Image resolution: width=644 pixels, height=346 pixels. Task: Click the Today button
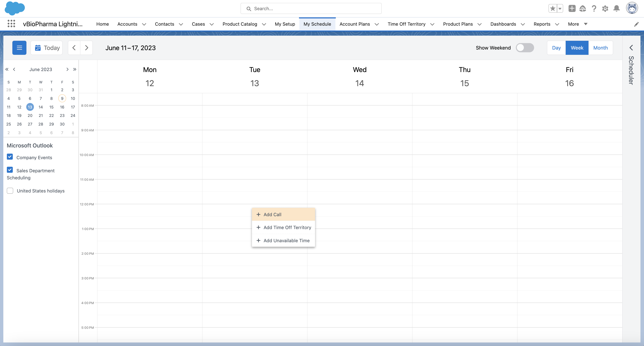pyautogui.click(x=47, y=48)
